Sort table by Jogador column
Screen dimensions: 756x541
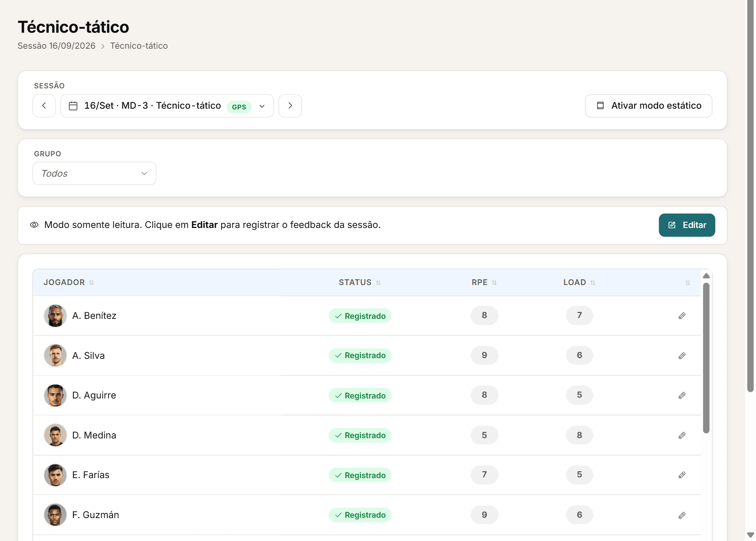click(69, 282)
